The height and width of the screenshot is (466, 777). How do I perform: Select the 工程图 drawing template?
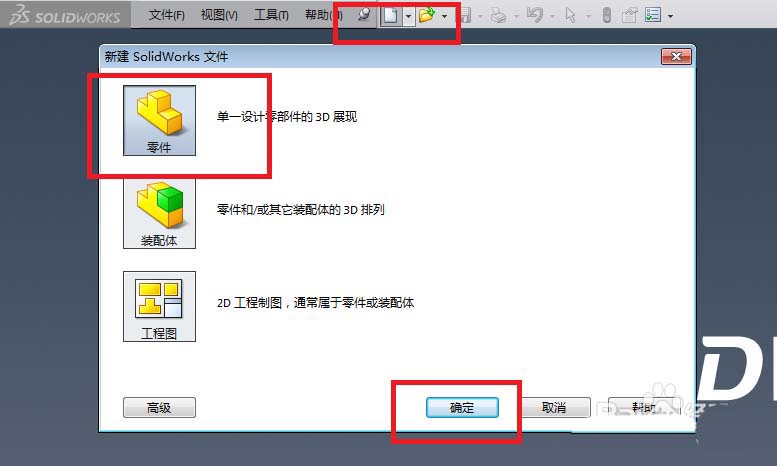click(159, 306)
